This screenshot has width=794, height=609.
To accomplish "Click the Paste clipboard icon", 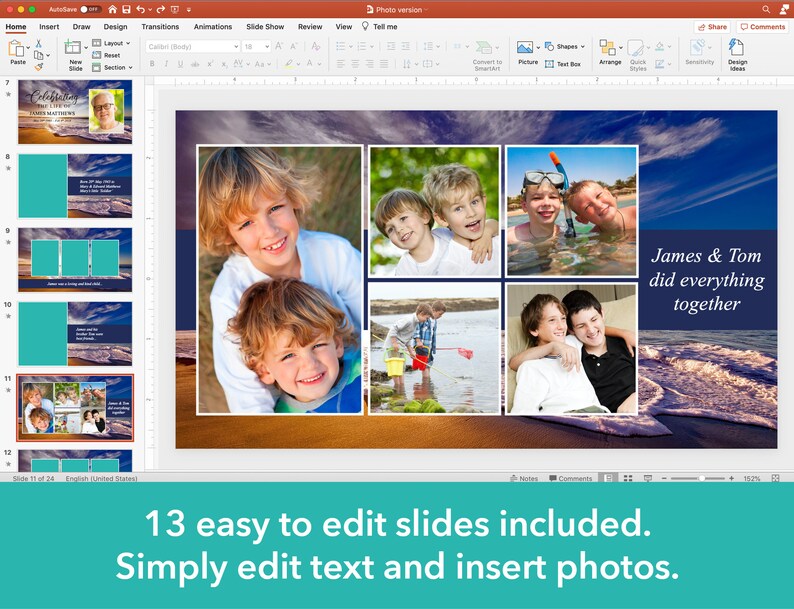I will (16, 49).
